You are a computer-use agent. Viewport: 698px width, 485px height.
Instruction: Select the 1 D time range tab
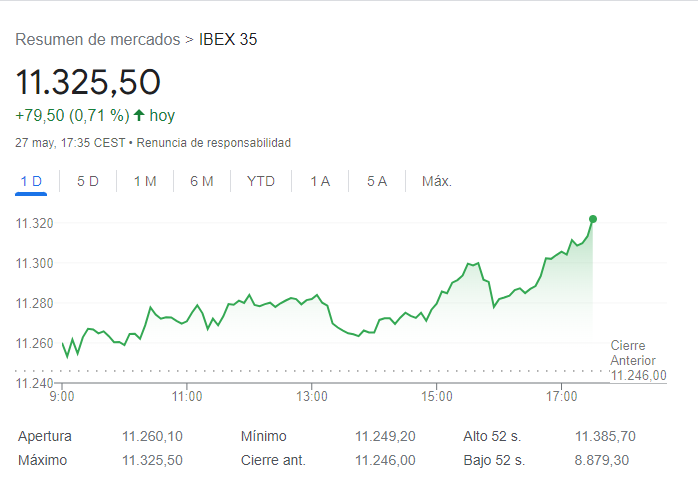point(31,181)
